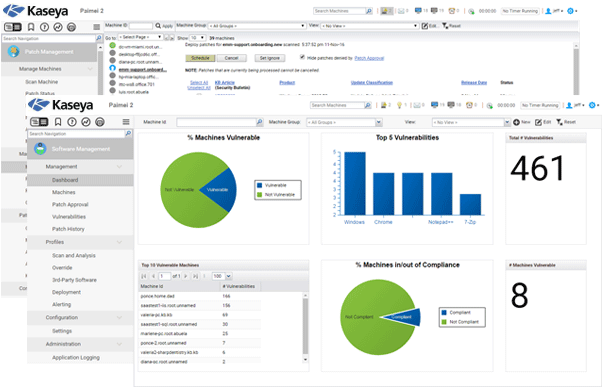Image resolution: width=602 pixels, height=387 pixels.
Task: Open Patch History in navigation
Action: pyautogui.click(x=68, y=229)
